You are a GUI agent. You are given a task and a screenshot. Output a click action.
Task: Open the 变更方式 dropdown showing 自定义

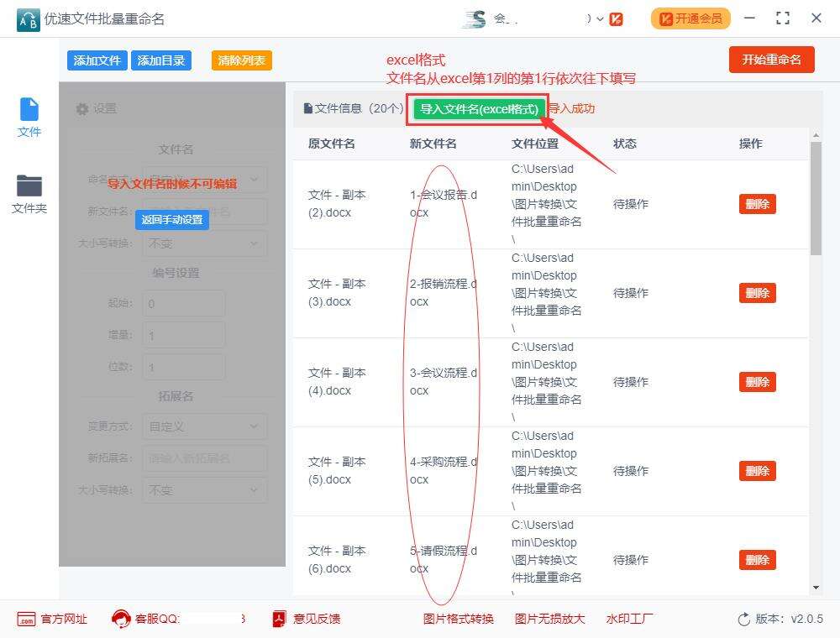click(x=205, y=426)
